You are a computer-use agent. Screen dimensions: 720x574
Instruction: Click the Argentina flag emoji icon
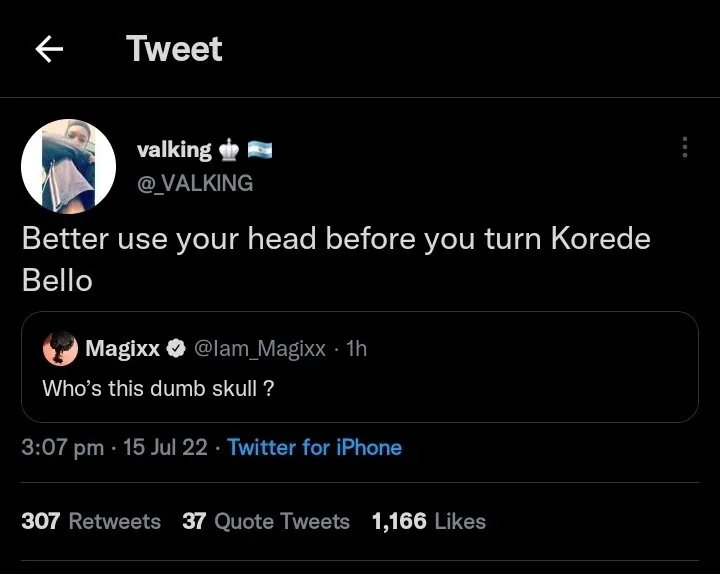[260, 150]
